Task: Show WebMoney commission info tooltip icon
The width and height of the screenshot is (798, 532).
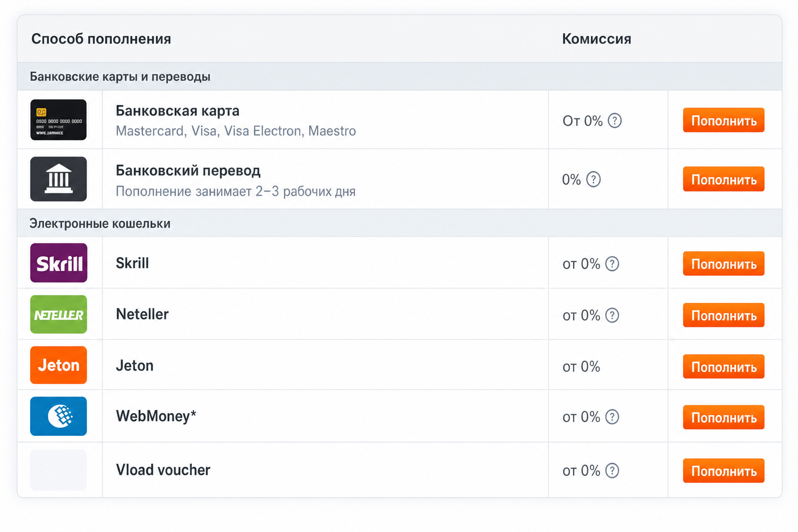Action: click(613, 417)
